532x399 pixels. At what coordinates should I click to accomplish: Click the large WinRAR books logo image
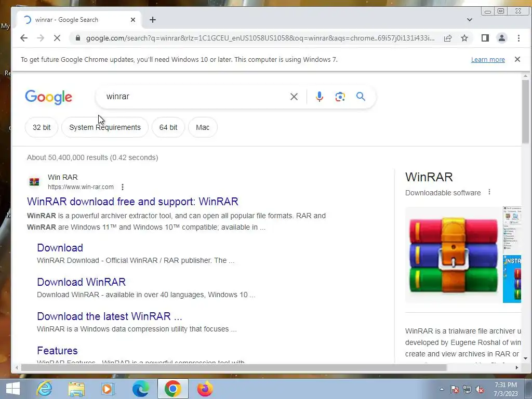[x=453, y=255]
